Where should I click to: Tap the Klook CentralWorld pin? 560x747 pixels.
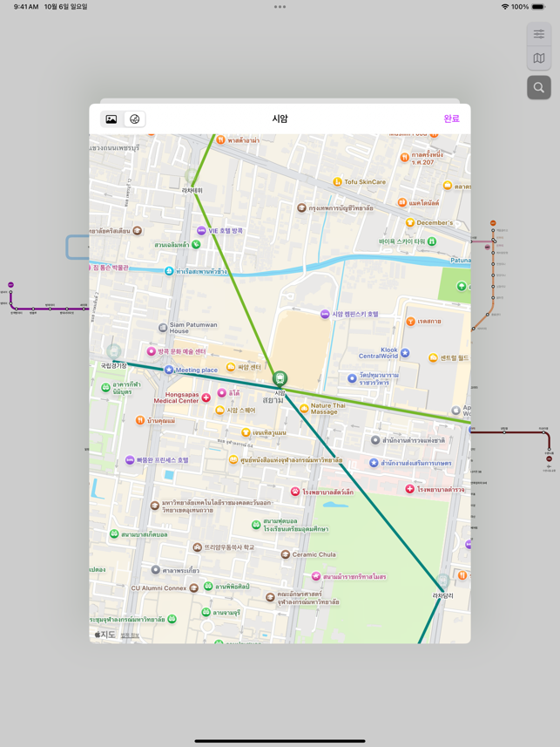[405, 352]
